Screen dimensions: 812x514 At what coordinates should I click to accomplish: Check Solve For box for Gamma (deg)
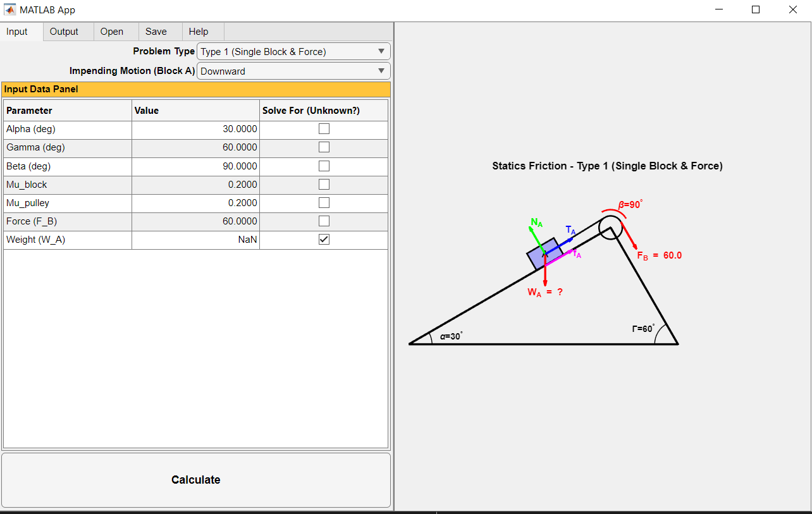coord(324,147)
